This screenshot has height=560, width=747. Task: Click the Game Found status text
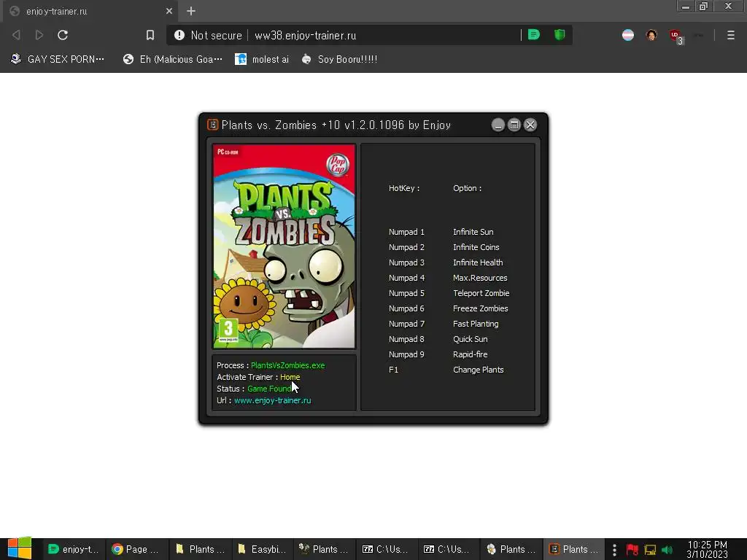pos(270,389)
